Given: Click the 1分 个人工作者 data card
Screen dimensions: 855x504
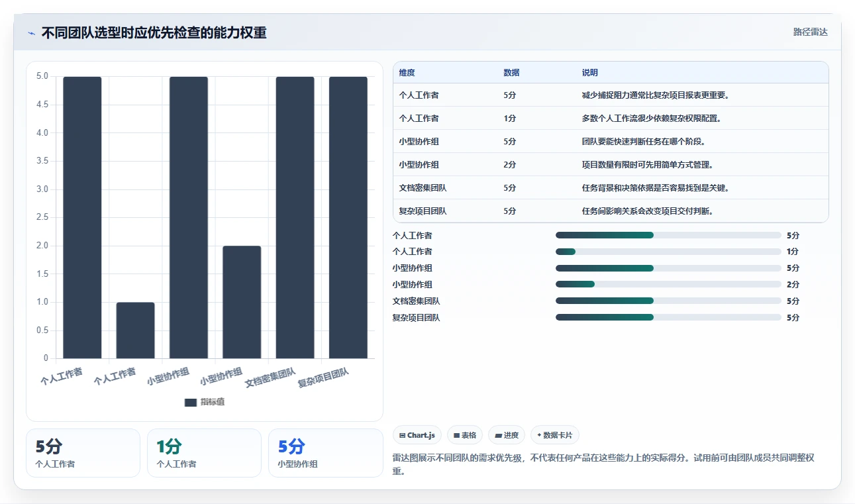Looking at the screenshot, I should tap(204, 453).
